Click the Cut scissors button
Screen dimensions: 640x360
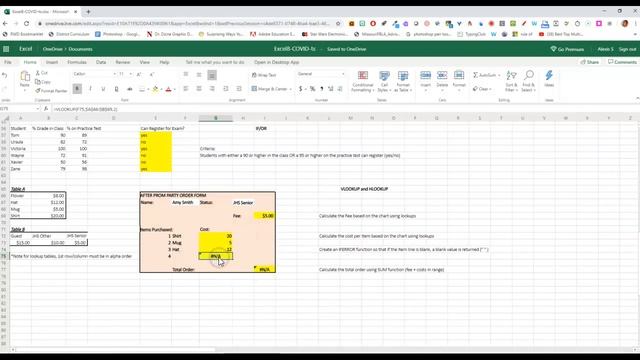pyautogui.click(x=42, y=73)
